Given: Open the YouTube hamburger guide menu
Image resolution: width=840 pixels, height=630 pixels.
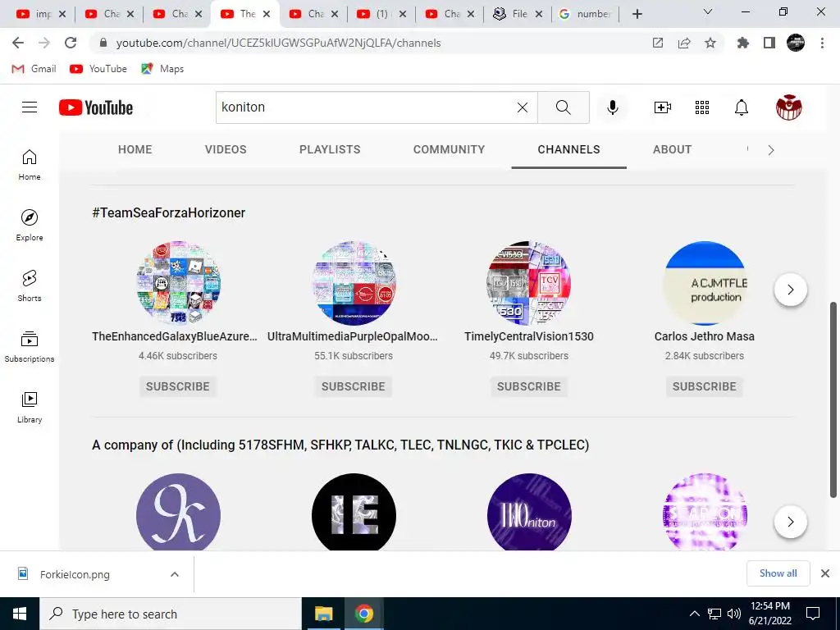Looking at the screenshot, I should click(x=30, y=107).
